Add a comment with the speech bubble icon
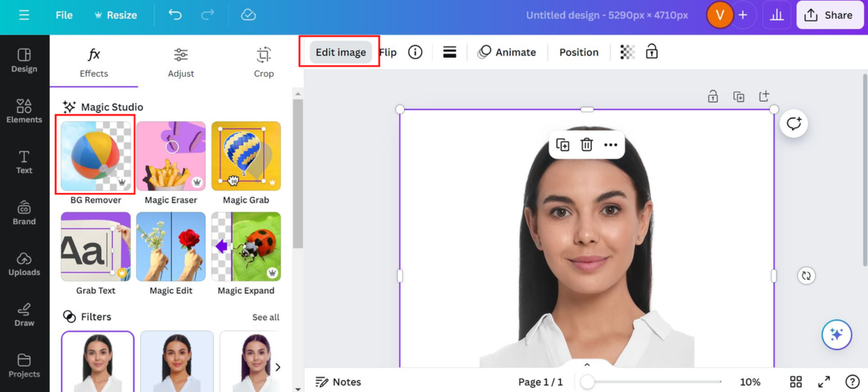Screen dimensions: 868x392 coord(793,124)
